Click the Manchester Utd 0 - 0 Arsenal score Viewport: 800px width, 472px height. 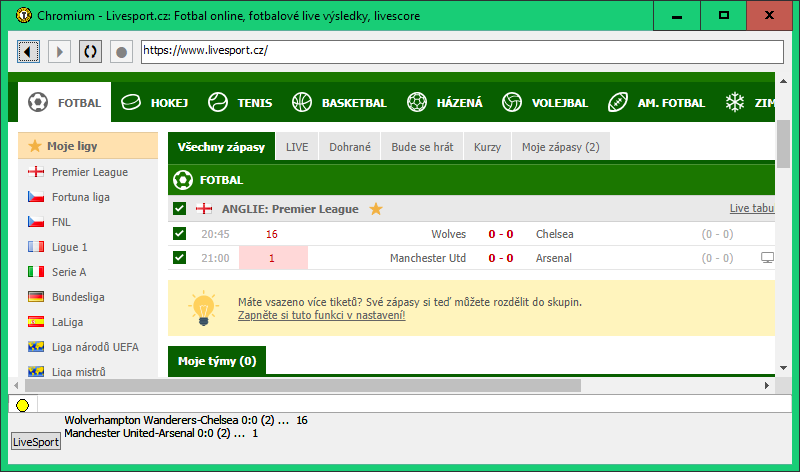pyautogui.click(x=501, y=258)
